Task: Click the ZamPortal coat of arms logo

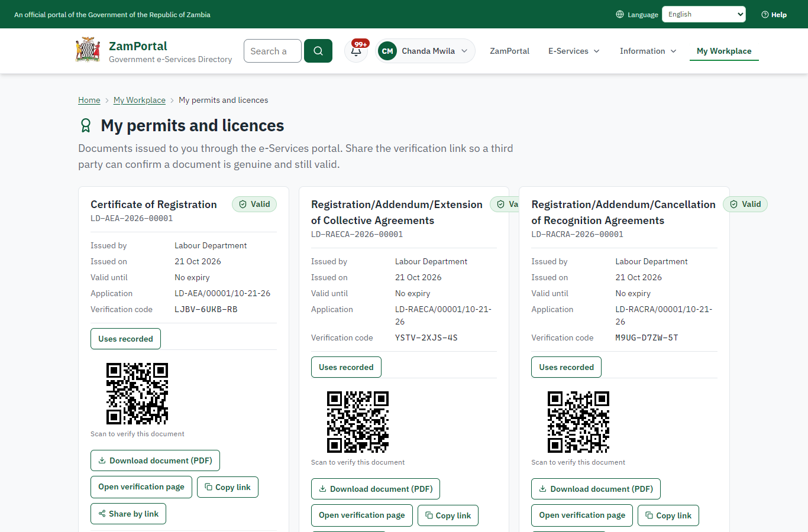Action: 88,50
